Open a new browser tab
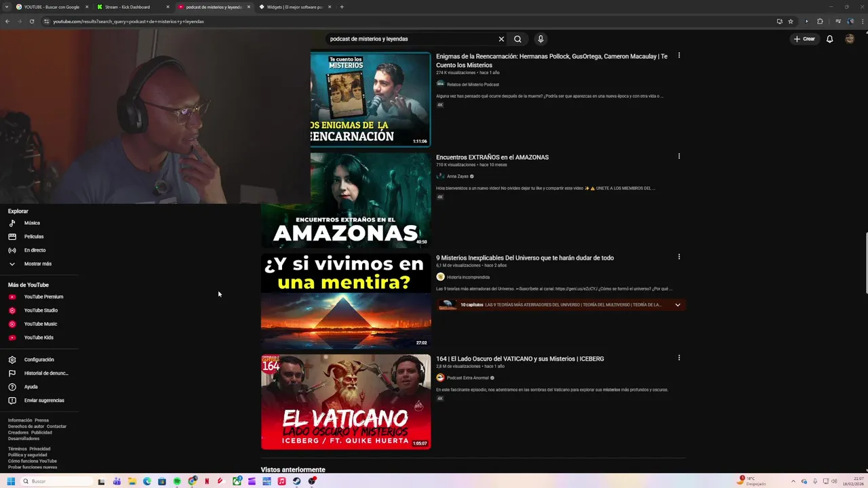The width and height of the screenshot is (868, 488). [342, 7]
